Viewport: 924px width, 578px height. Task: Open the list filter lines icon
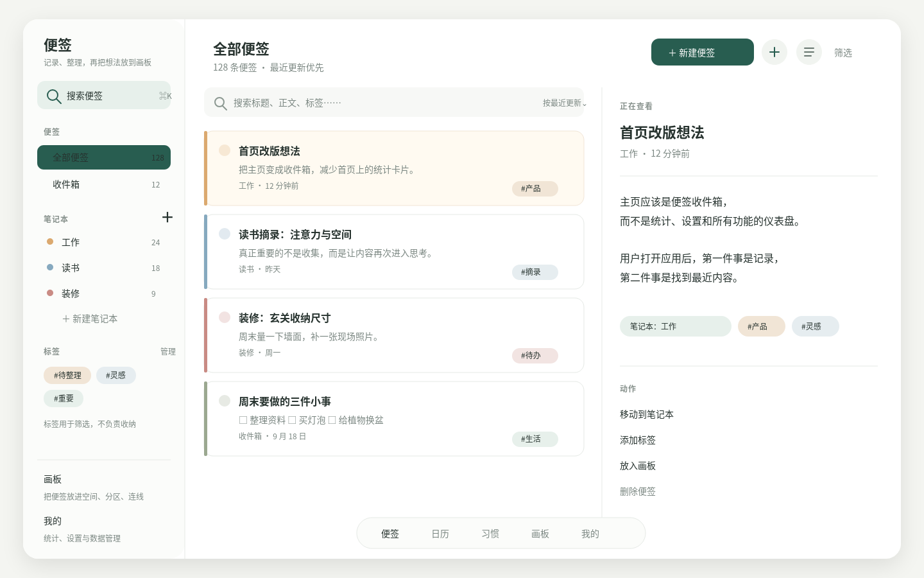pyautogui.click(x=809, y=52)
